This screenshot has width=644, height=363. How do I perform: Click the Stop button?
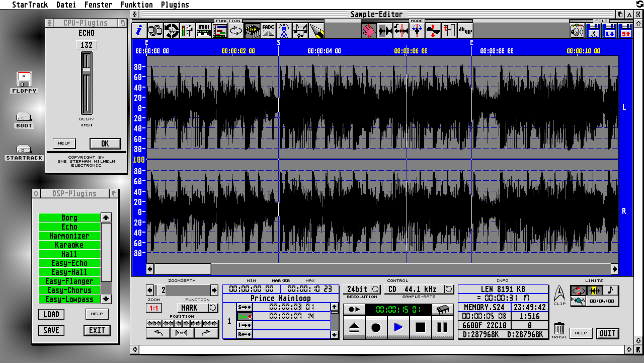click(x=420, y=328)
